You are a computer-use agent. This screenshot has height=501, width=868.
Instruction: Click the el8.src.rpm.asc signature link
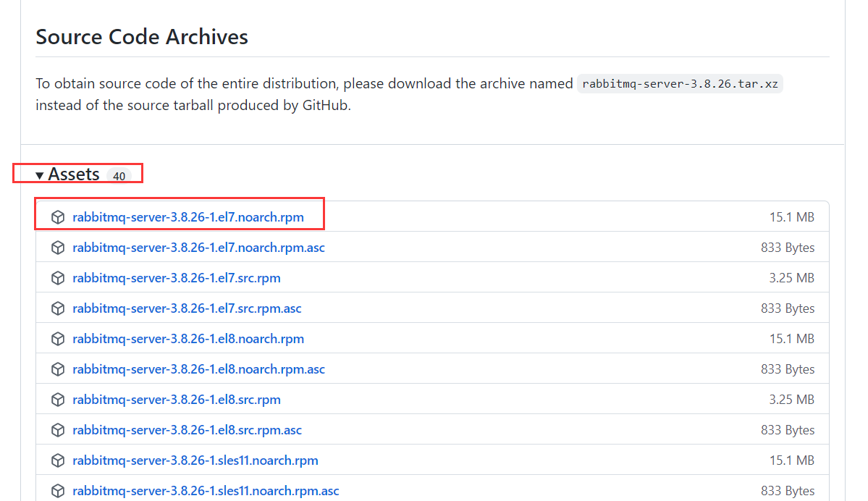coord(187,429)
